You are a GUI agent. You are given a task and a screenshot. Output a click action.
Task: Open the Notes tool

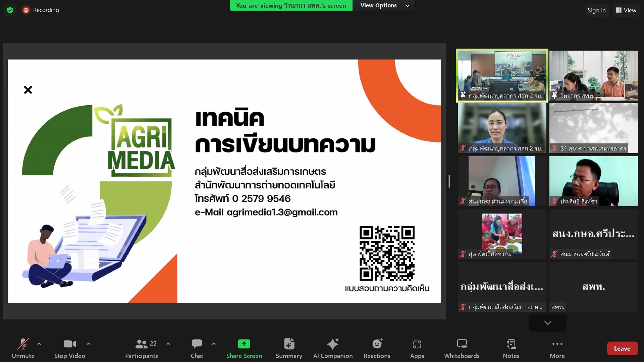point(511,349)
